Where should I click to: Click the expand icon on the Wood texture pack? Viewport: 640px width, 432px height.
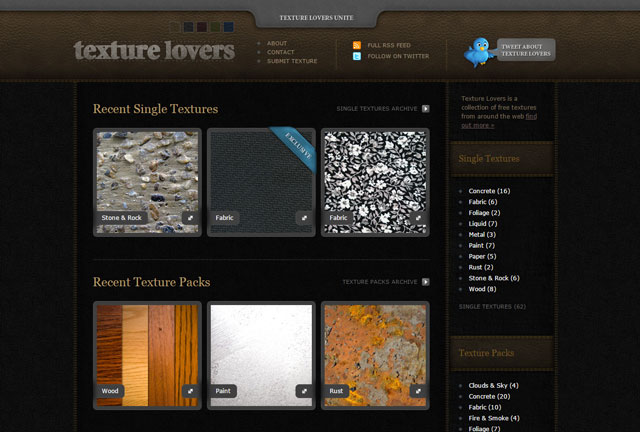[190, 391]
